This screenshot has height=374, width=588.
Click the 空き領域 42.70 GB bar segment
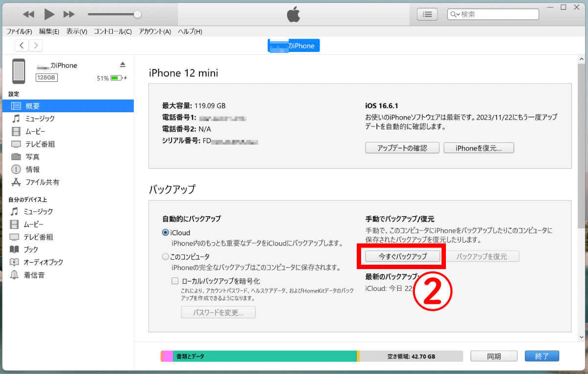[411, 356]
